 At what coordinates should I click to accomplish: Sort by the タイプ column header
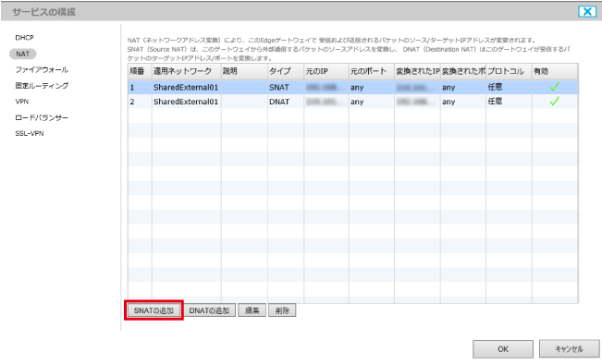click(x=286, y=71)
